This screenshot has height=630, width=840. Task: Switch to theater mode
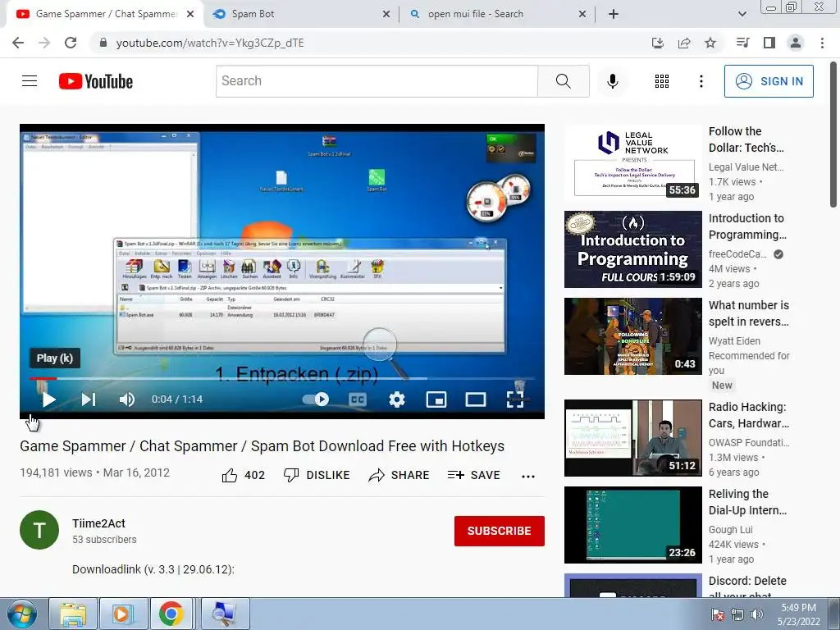475,399
